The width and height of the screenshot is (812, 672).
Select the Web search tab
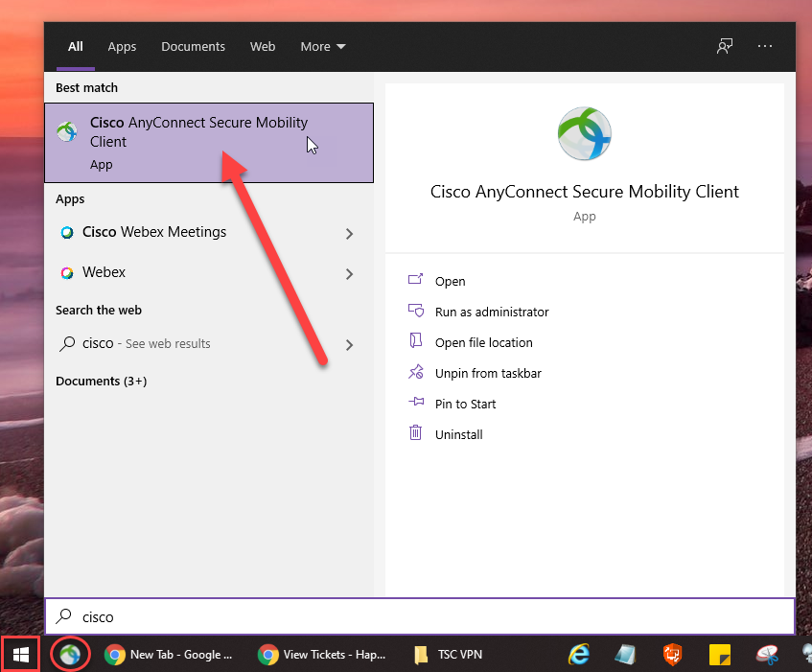coord(263,46)
